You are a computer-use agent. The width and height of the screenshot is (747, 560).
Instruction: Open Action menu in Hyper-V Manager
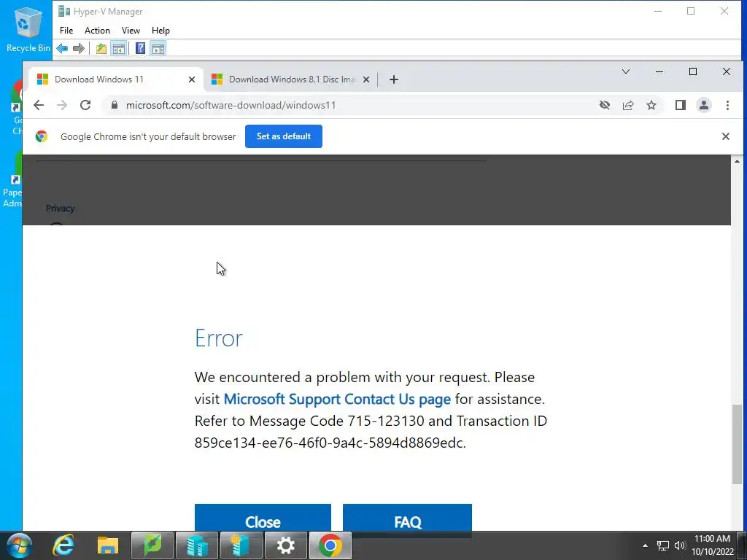[97, 31]
